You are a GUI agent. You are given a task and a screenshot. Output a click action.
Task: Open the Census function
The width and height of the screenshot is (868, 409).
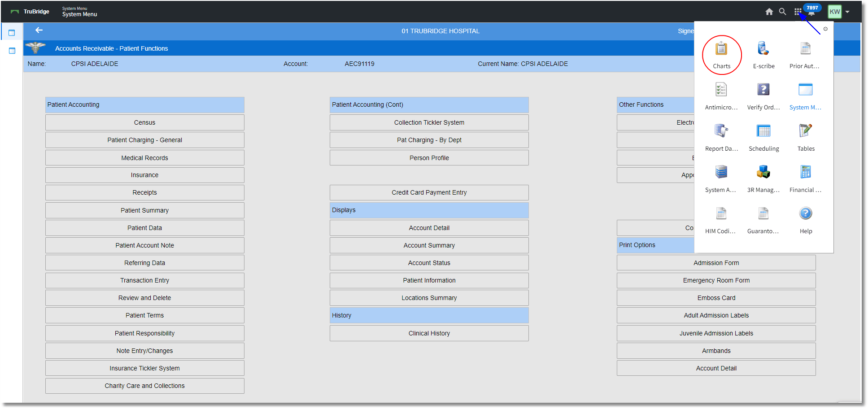coord(144,122)
